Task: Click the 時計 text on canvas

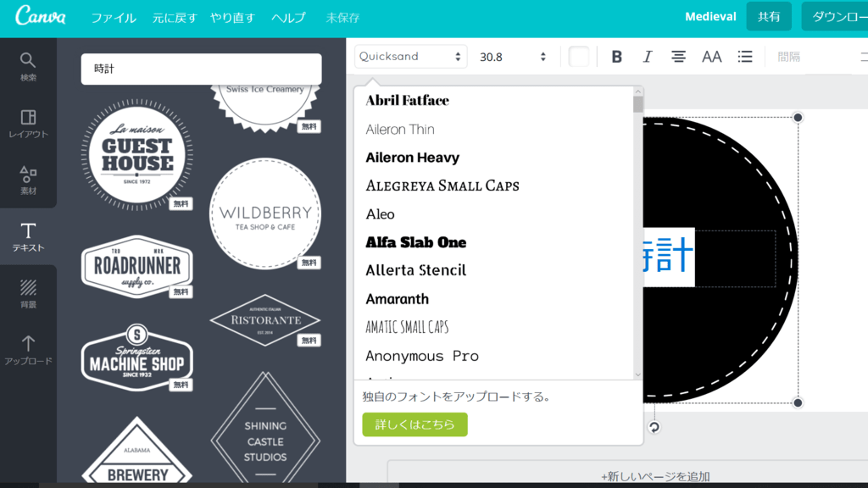Action: pos(668,255)
